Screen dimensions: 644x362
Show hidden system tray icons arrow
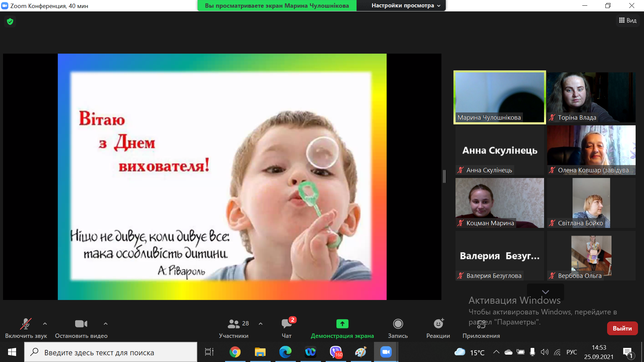pos(496,352)
